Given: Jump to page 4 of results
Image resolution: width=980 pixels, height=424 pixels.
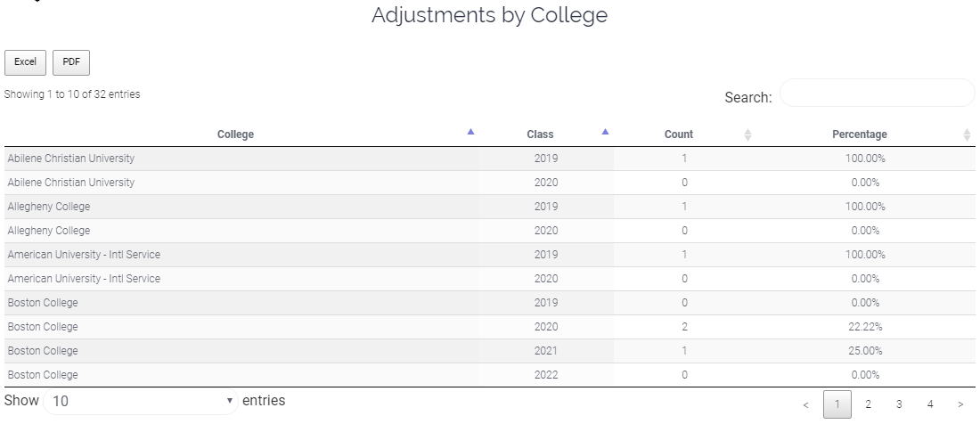Looking at the screenshot, I should [x=930, y=404].
